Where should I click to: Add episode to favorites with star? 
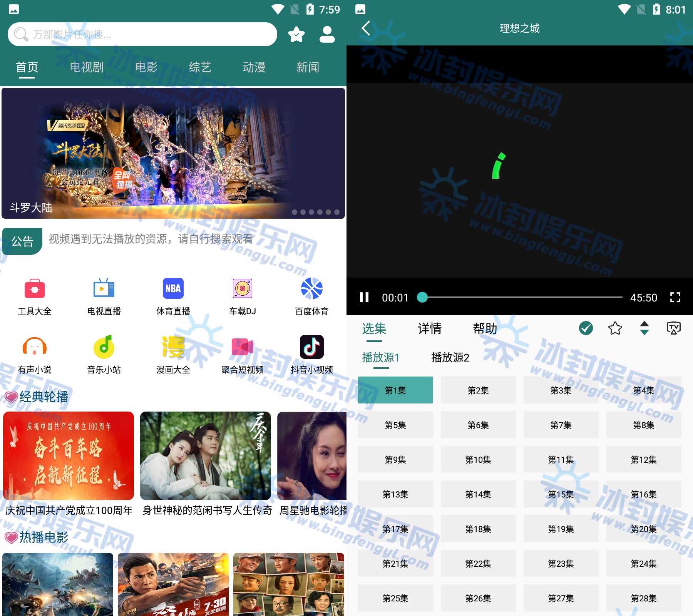tap(615, 328)
